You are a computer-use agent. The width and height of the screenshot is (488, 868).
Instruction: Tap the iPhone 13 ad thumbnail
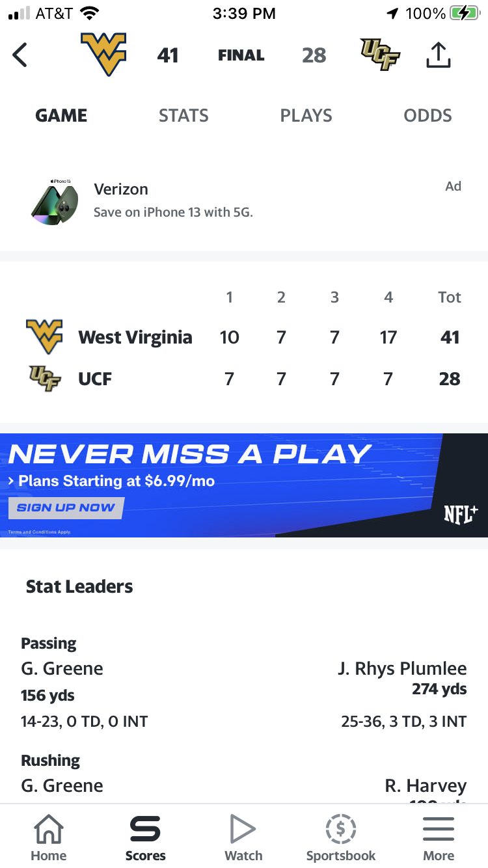[55, 202]
